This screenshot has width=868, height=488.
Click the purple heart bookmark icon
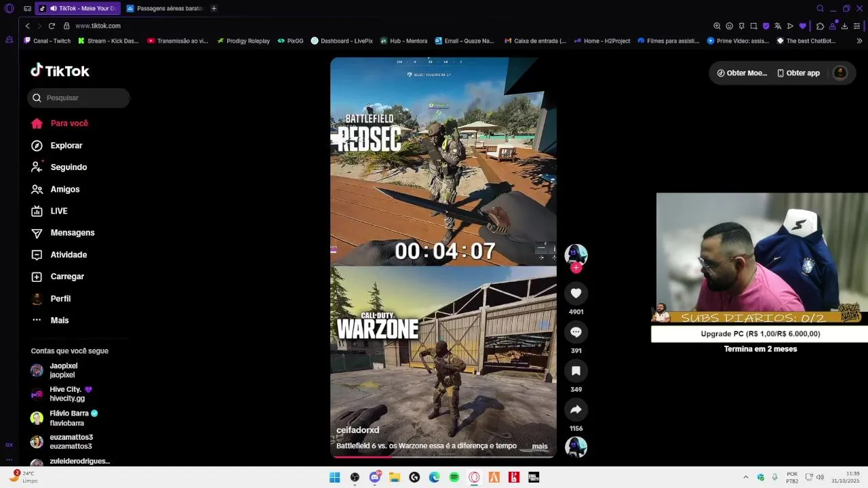[x=803, y=26]
